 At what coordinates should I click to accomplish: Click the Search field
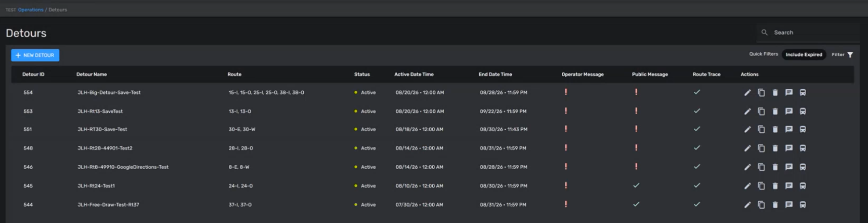pos(808,32)
